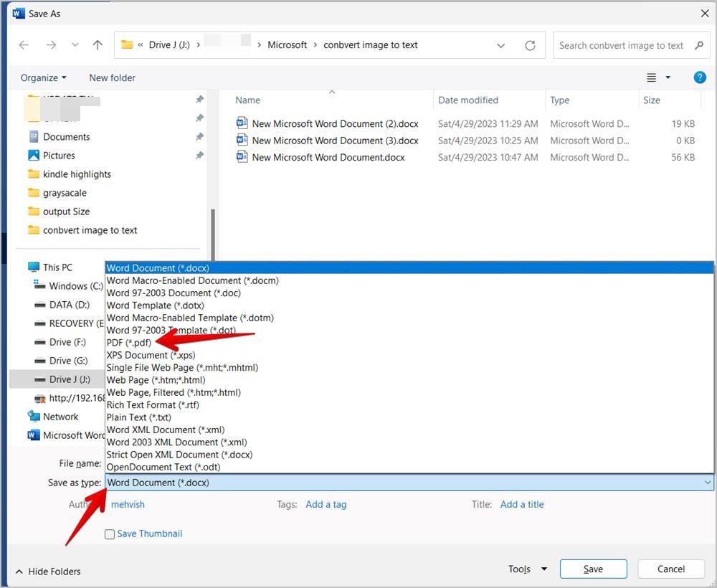The height and width of the screenshot is (588, 717).
Task: Click Word icon of Document (3).docx
Action: (242, 140)
